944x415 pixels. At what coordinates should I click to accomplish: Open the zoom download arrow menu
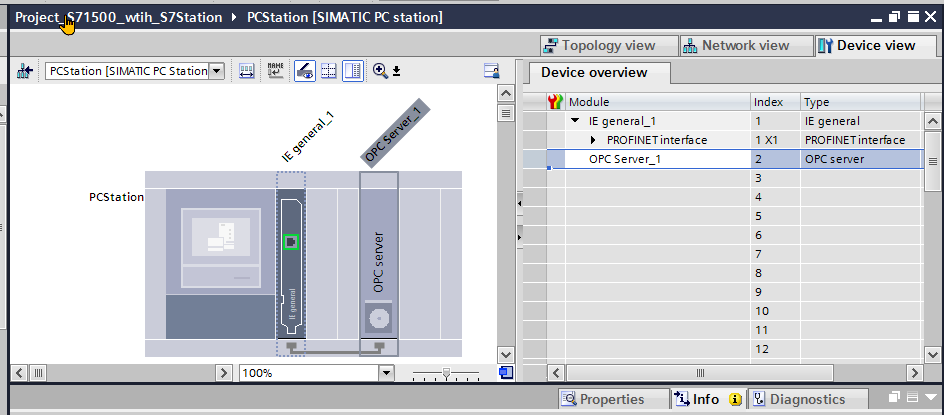396,72
